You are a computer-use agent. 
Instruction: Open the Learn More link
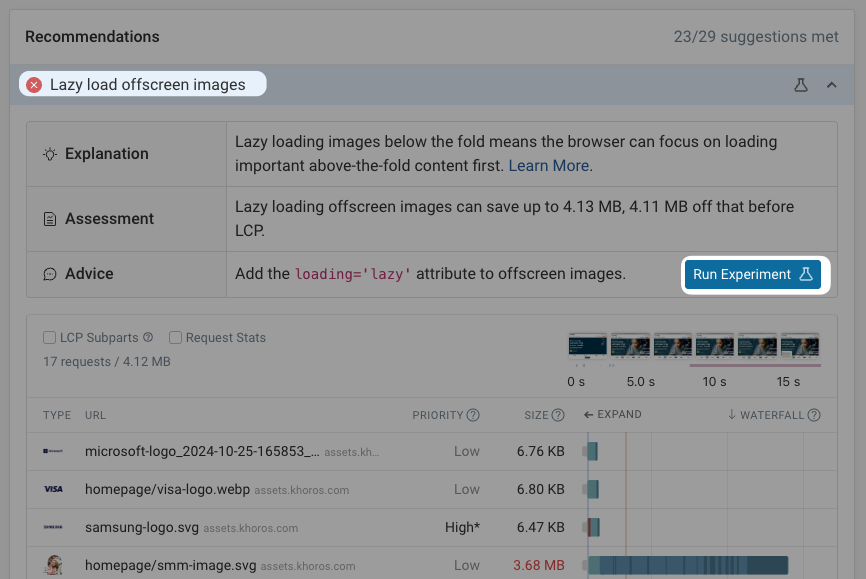[548, 166]
